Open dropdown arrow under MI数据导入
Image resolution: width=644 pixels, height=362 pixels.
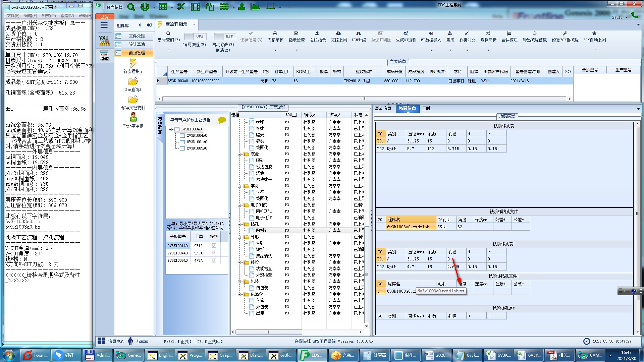[x=431, y=50]
